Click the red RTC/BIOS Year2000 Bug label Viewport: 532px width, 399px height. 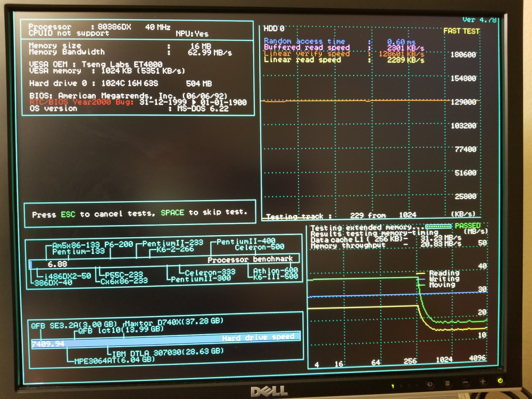point(81,102)
